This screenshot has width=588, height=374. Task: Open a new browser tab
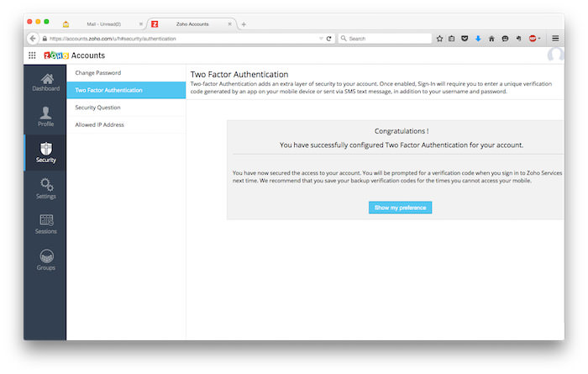tap(244, 24)
